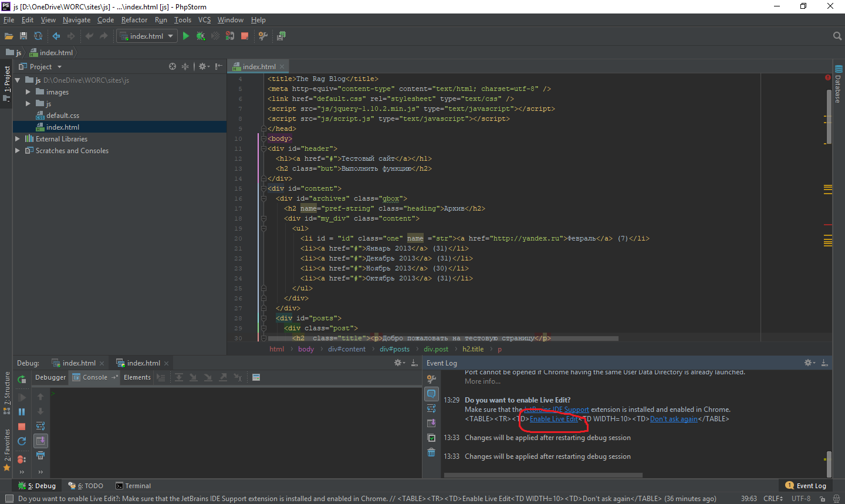Open the Refactor menu

[134, 20]
